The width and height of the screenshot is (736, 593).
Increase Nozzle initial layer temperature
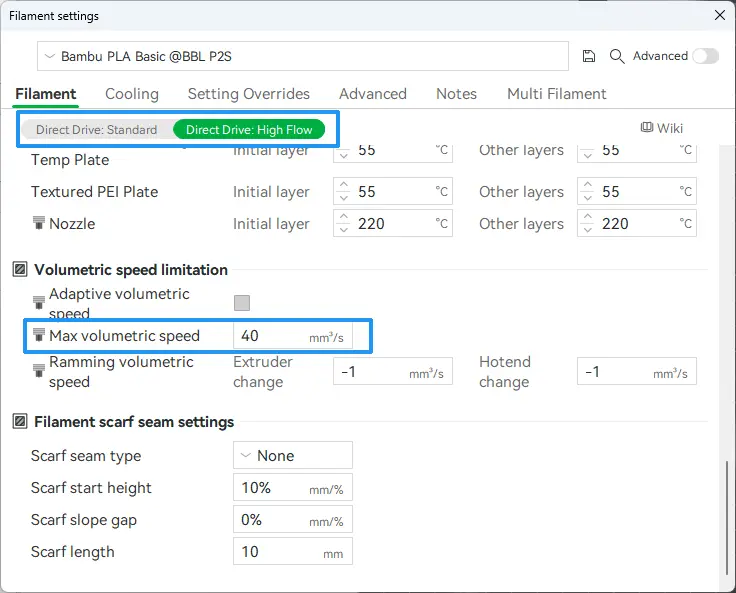pos(344,217)
